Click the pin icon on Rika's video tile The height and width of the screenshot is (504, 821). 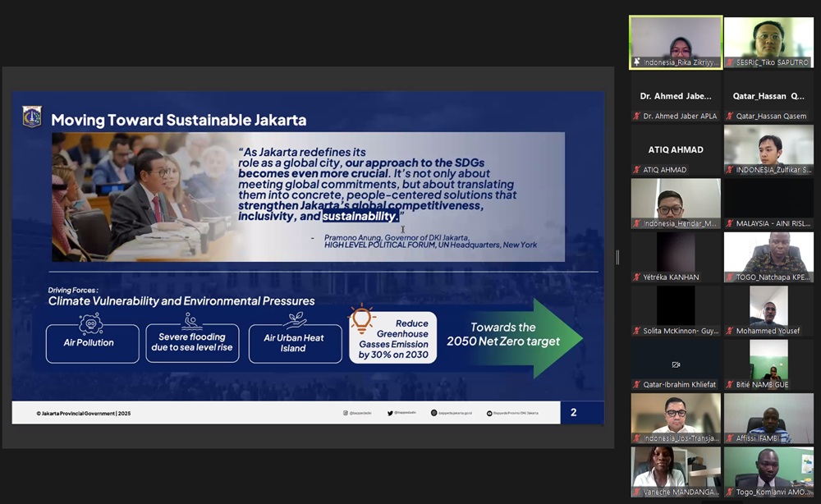click(637, 62)
